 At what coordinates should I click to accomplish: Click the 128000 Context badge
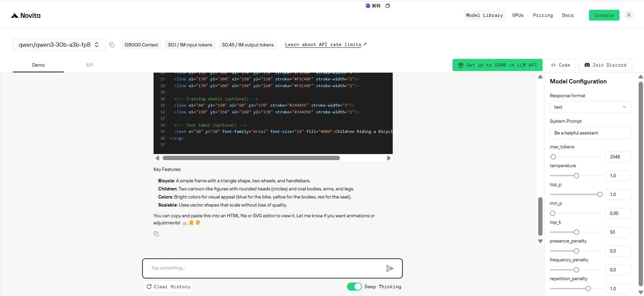pos(141,45)
